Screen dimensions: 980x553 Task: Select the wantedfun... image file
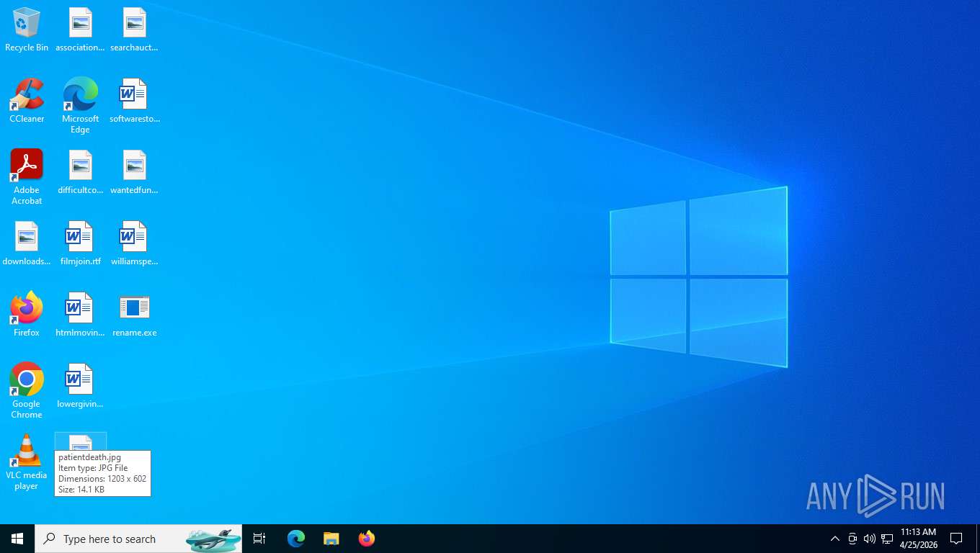[x=134, y=172]
